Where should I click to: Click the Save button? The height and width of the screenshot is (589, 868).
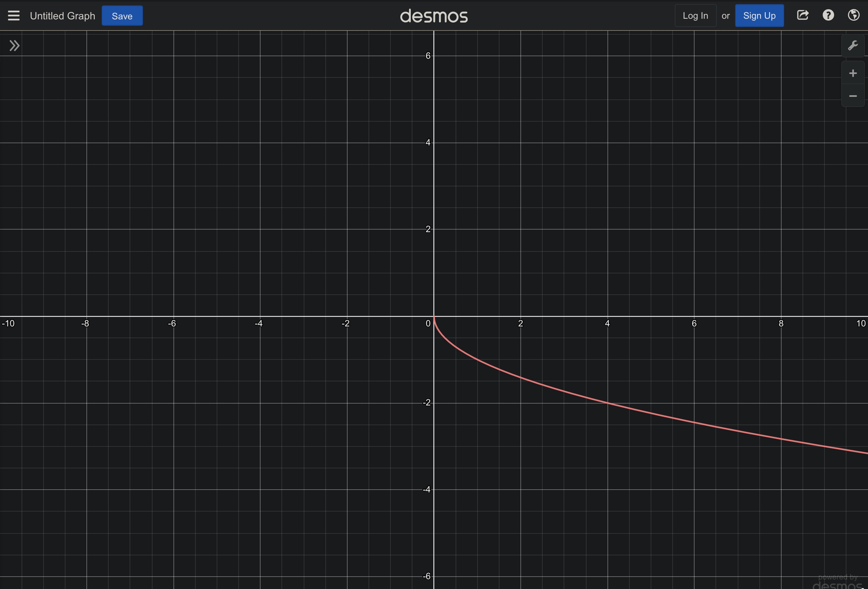point(122,16)
